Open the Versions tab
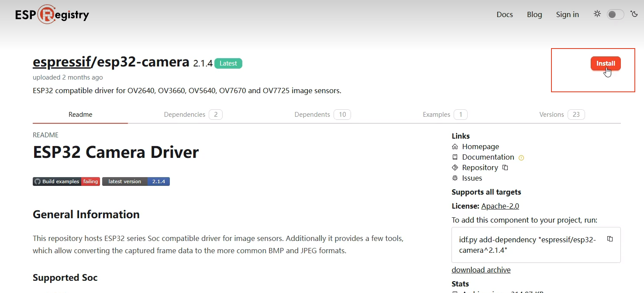The height and width of the screenshot is (293, 644). tap(562, 115)
